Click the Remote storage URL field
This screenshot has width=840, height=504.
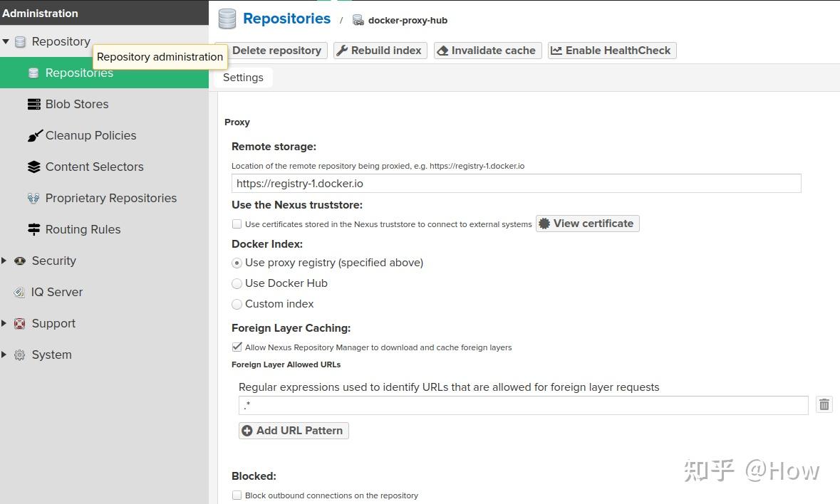(516, 184)
